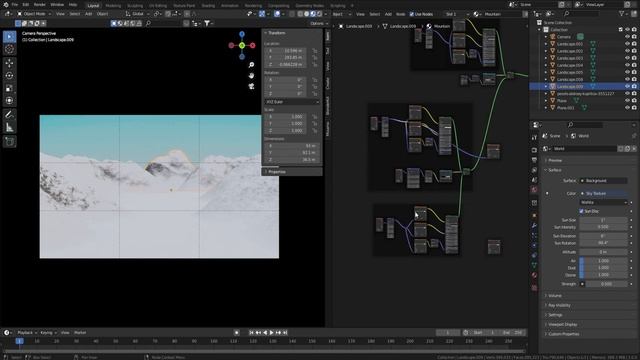Screen dimensions: 640x360
Task: Open the Nishita sky type dropdown
Action: [x=603, y=202]
